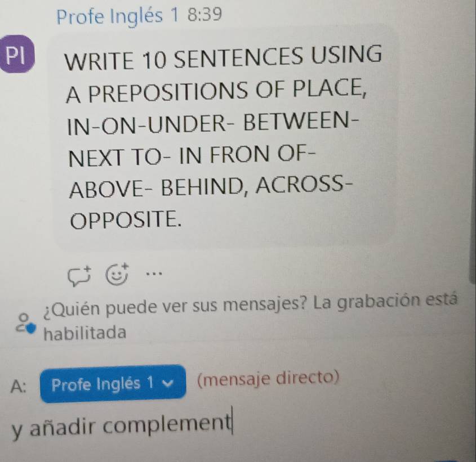Click the 'habilitada' recording notice text
Image resolution: width=476 pixels, height=462 pixels.
[x=84, y=333]
